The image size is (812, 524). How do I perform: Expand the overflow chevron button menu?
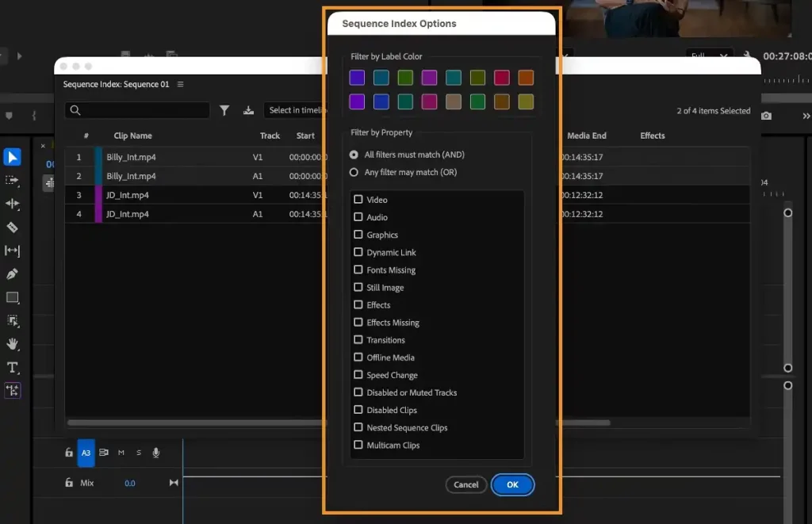tap(806, 116)
